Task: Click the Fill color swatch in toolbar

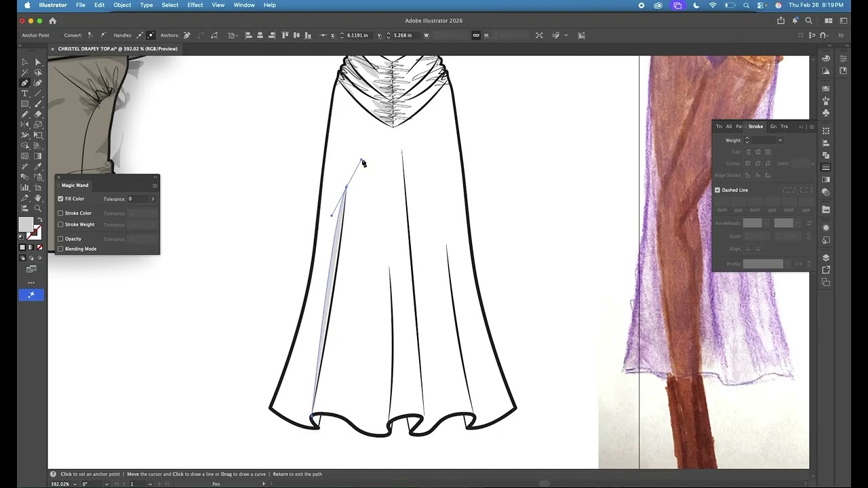Action: click(26, 224)
